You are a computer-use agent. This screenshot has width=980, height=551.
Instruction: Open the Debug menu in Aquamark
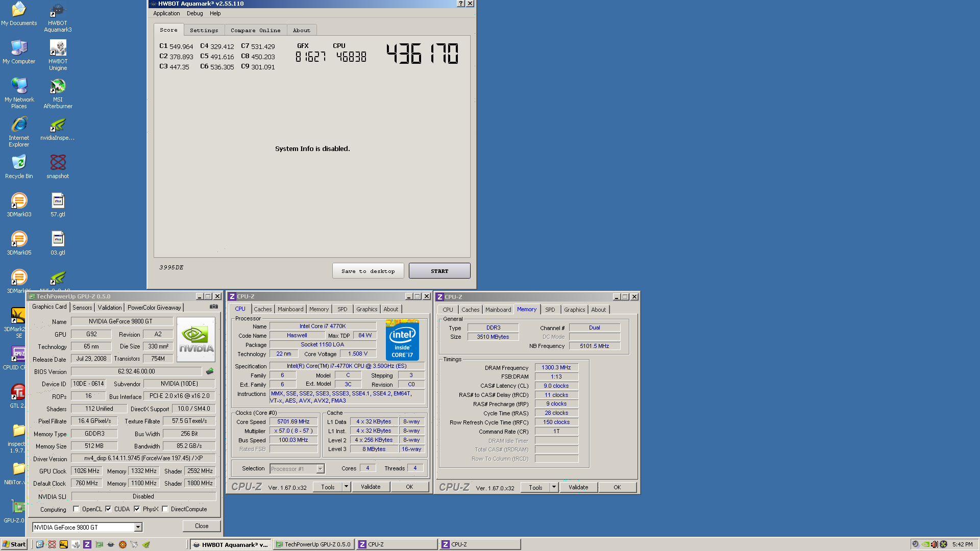pyautogui.click(x=194, y=13)
